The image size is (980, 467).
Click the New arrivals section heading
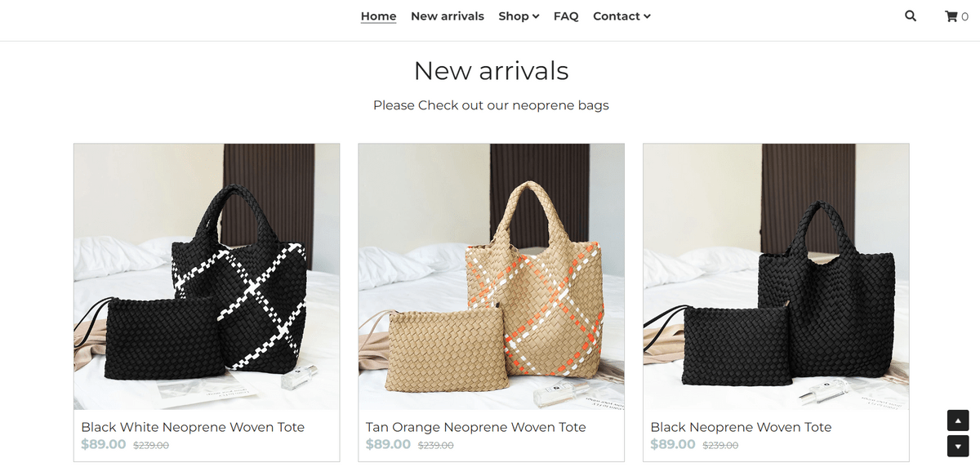[x=491, y=71]
